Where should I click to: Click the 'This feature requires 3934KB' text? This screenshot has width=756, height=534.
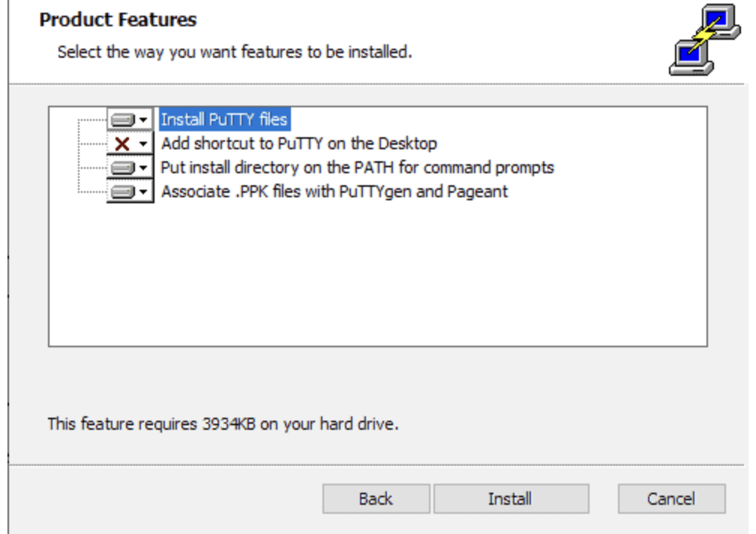tap(223, 424)
